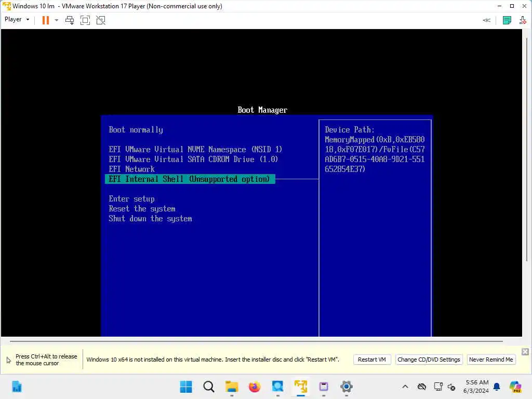Open Settings gear in taskbar
Image resolution: width=532 pixels, height=399 pixels.
click(x=347, y=387)
